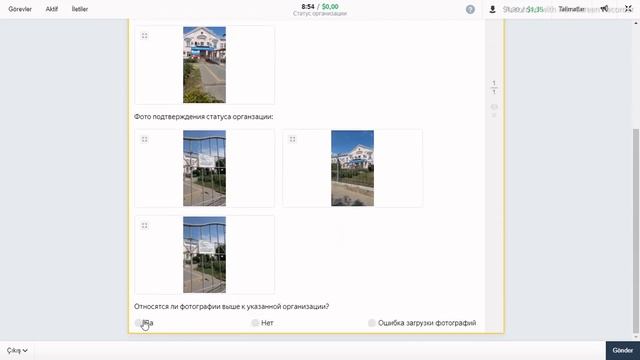
Task: Click the vertical page scrollbar thumb
Action: pyautogui.click(x=636, y=231)
